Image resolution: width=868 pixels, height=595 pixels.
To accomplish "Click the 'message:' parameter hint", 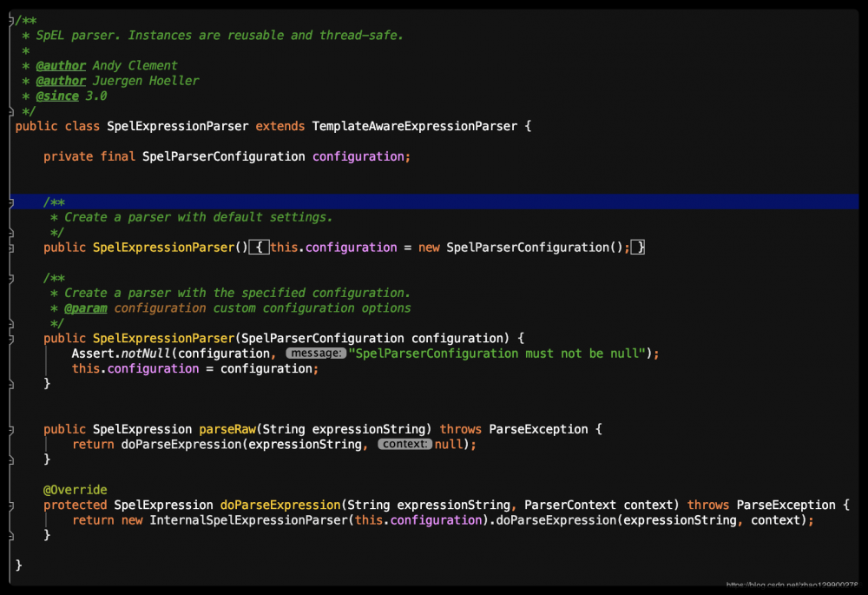I will [x=315, y=354].
